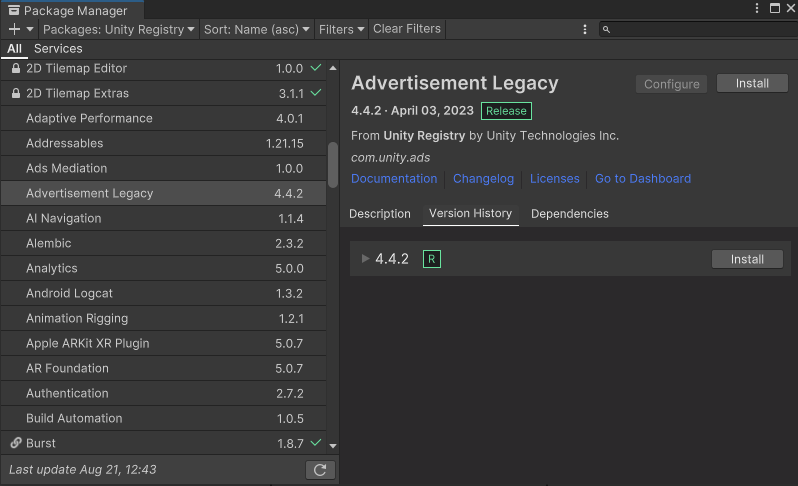Screen dimensions: 798x486
Task: Select the Animation Rigging package
Action: (163, 318)
